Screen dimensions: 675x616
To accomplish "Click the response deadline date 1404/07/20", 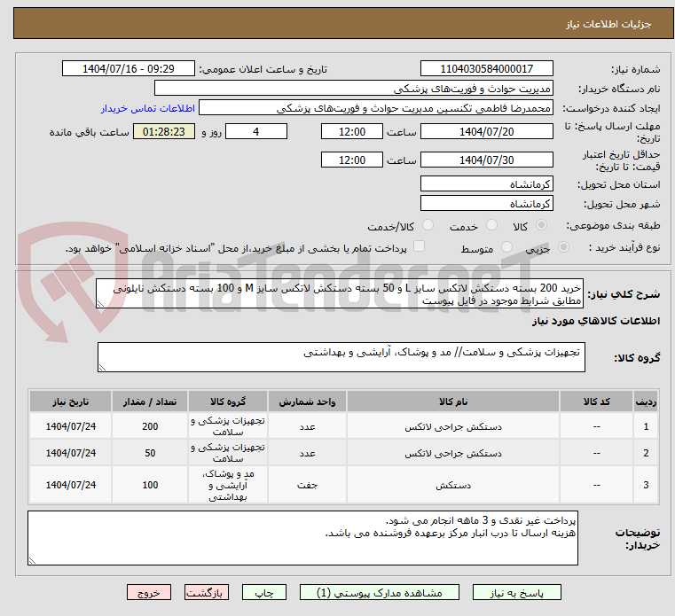I will (486, 131).
